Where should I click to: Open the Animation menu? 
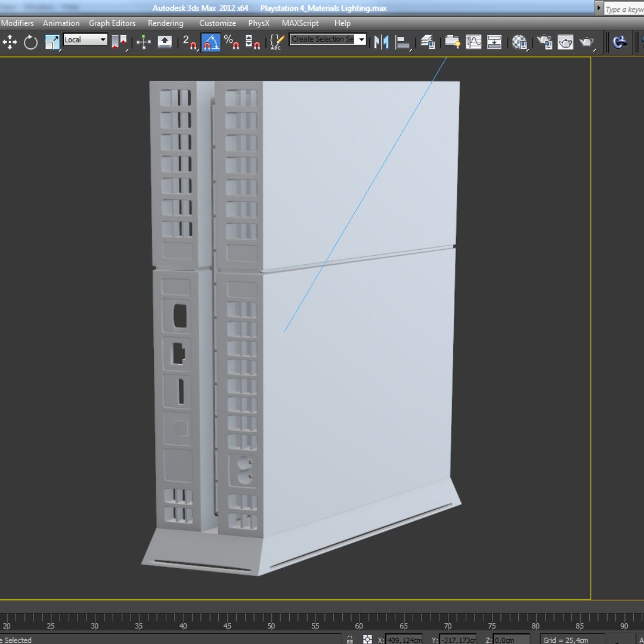tap(61, 23)
